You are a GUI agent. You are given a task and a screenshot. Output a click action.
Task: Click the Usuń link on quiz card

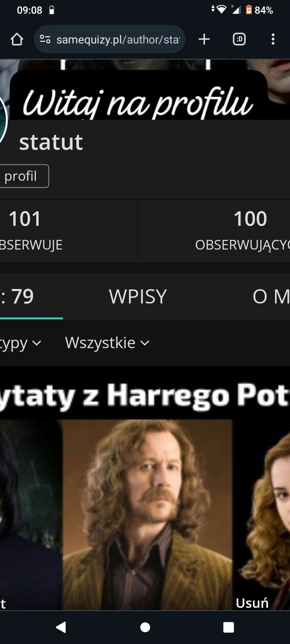(252, 603)
